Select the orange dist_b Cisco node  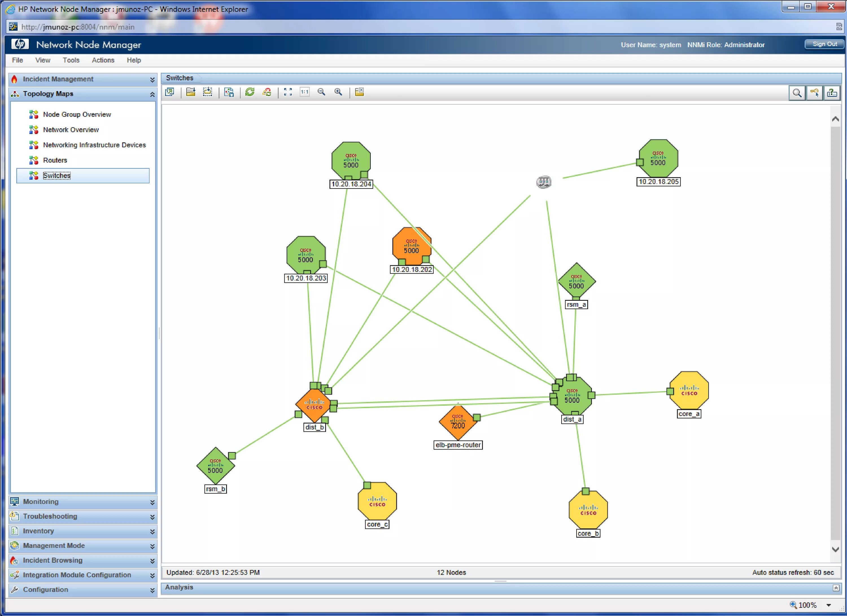pos(314,404)
